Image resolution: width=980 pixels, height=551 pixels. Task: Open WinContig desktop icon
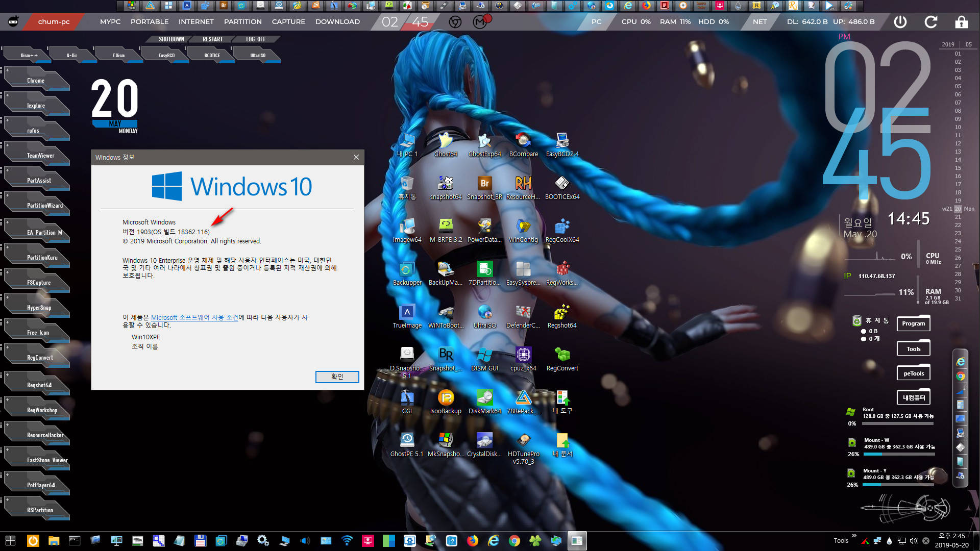click(523, 230)
